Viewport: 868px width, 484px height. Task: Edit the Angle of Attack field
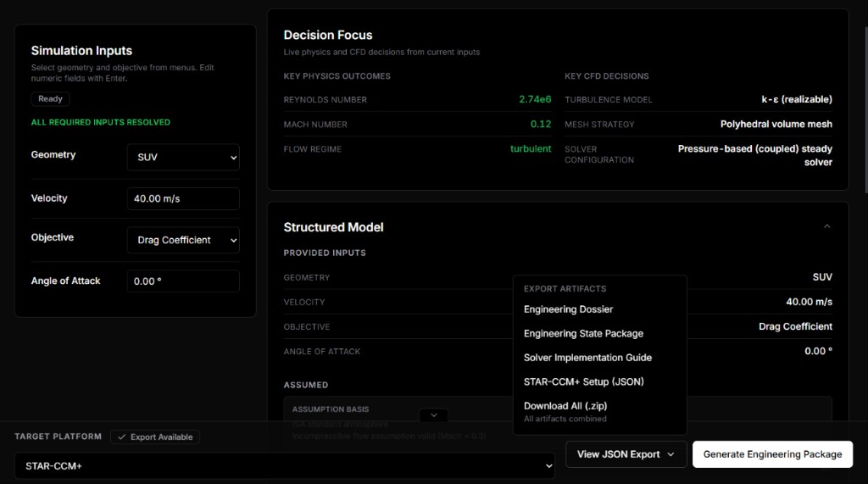[x=183, y=281]
